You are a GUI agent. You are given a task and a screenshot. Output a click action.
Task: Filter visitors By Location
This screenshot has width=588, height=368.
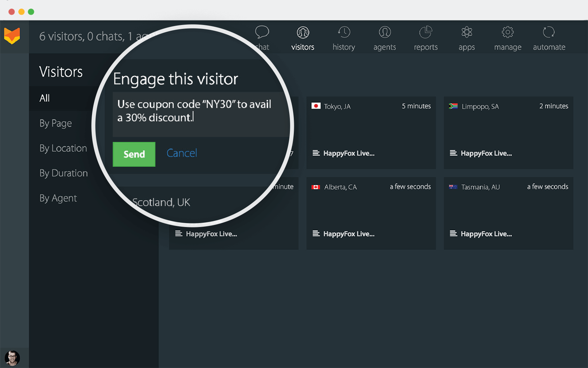(x=63, y=148)
